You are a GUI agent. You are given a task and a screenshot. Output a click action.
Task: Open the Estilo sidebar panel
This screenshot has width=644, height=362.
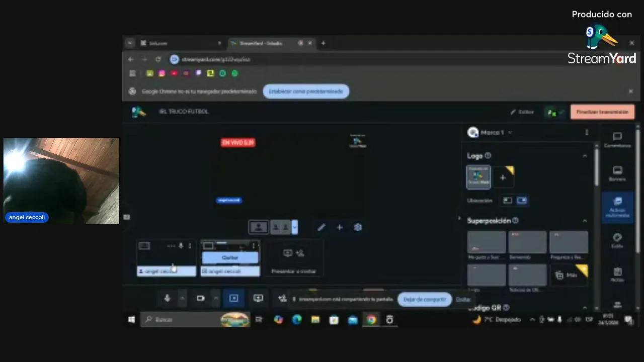[617, 241]
